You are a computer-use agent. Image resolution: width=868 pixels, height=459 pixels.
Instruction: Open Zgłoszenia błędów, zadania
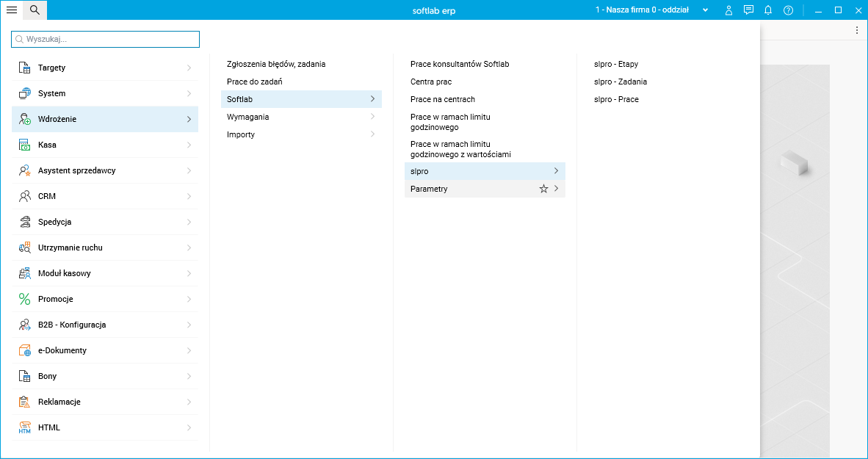point(276,64)
